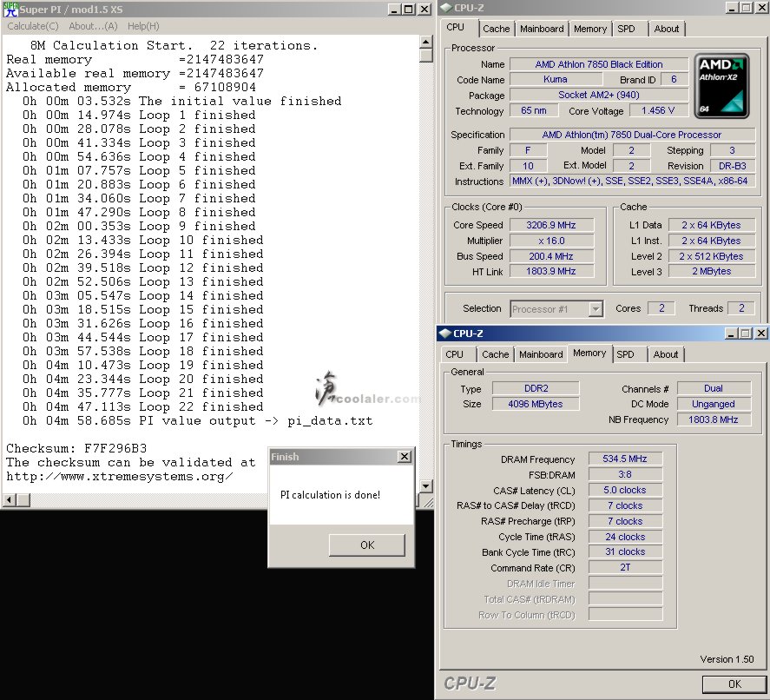Screen dimensions: 770x700
Task: Close the top CPU-Z window
Action: 761,8
